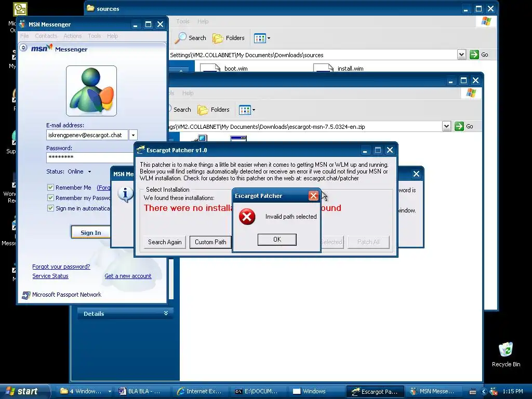
Task: Click Microsoft Outlook desktop icon
Action: 20,9
